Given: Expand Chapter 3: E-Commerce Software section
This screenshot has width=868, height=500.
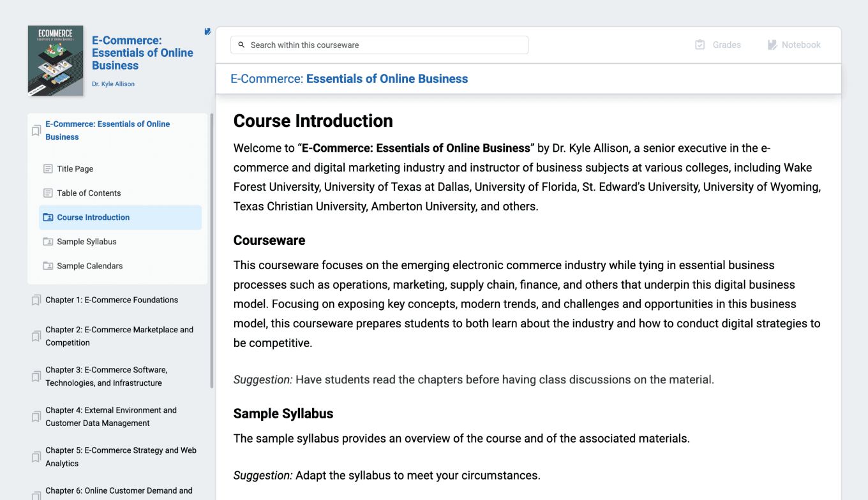Looking at the screenshot, I should point(106,376).
